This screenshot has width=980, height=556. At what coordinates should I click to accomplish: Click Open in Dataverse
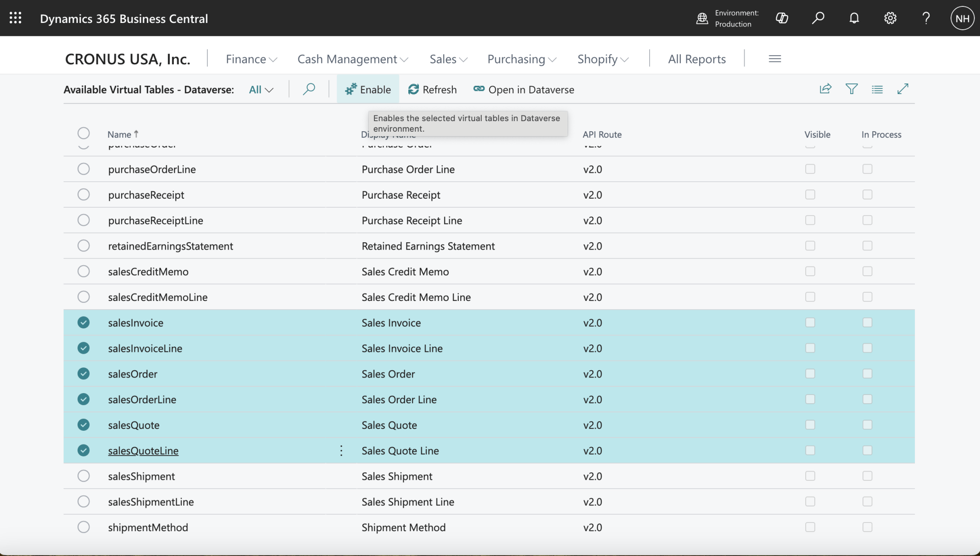(523, 89)
